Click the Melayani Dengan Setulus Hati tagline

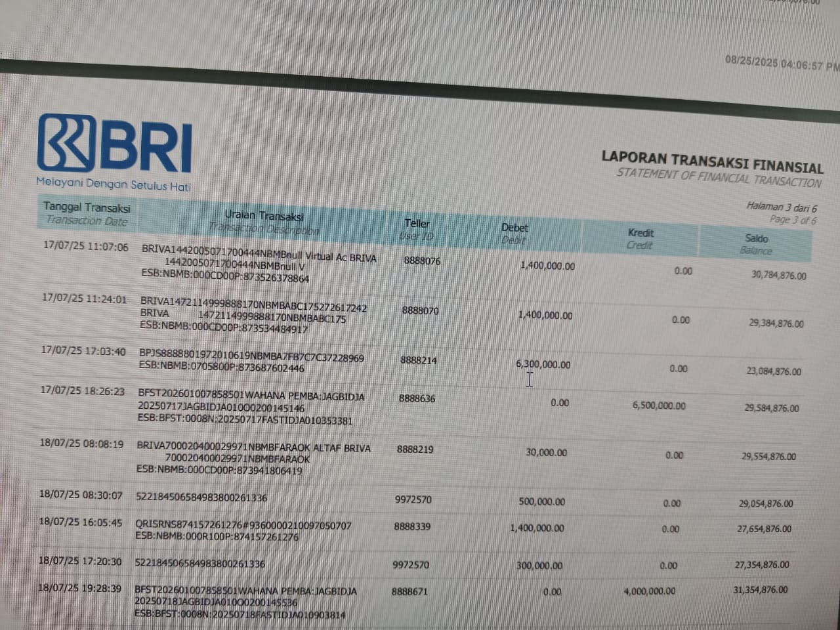click(114, 185)
